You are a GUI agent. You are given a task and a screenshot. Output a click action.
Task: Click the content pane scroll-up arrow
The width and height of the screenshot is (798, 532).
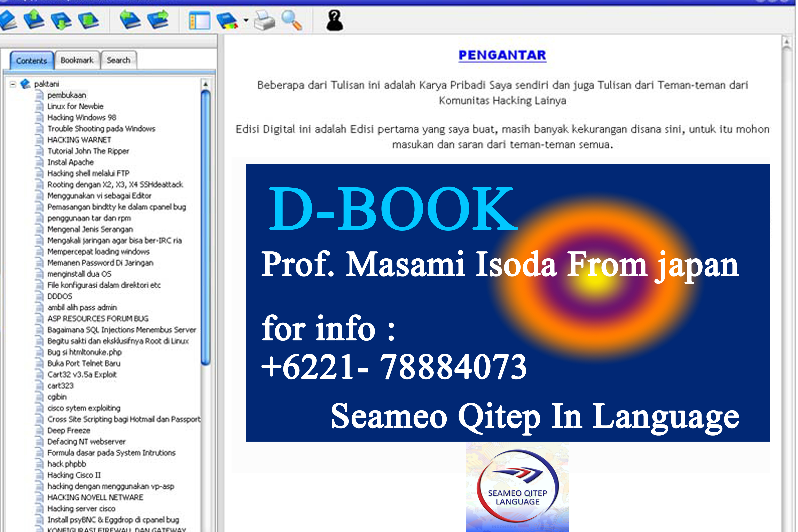(x=787, y=42)
